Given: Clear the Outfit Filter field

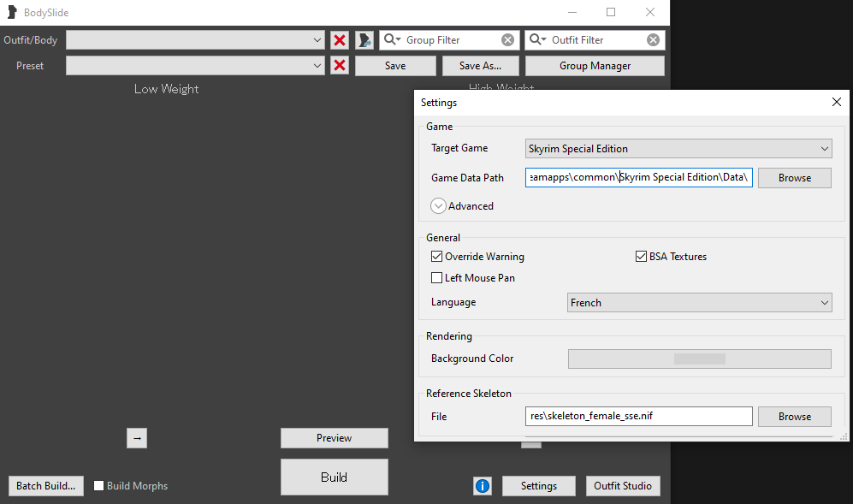Looking at the screenshot, I should [x=654, y=39].
